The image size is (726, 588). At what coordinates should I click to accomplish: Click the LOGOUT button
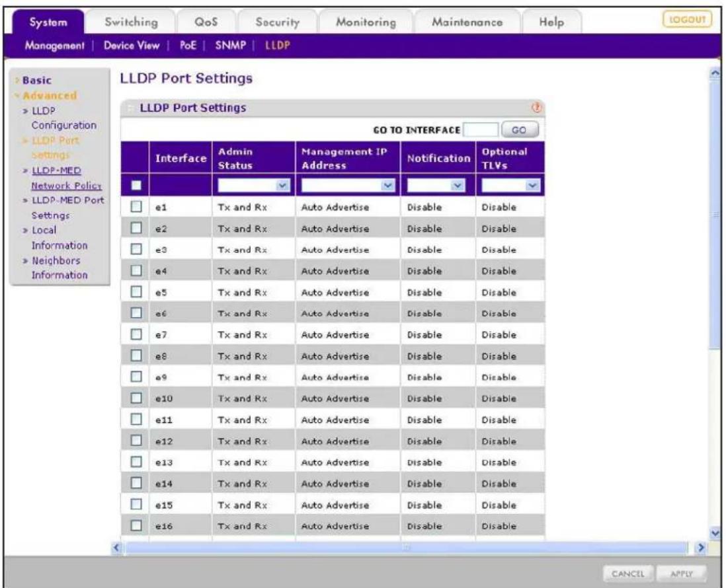687,19
